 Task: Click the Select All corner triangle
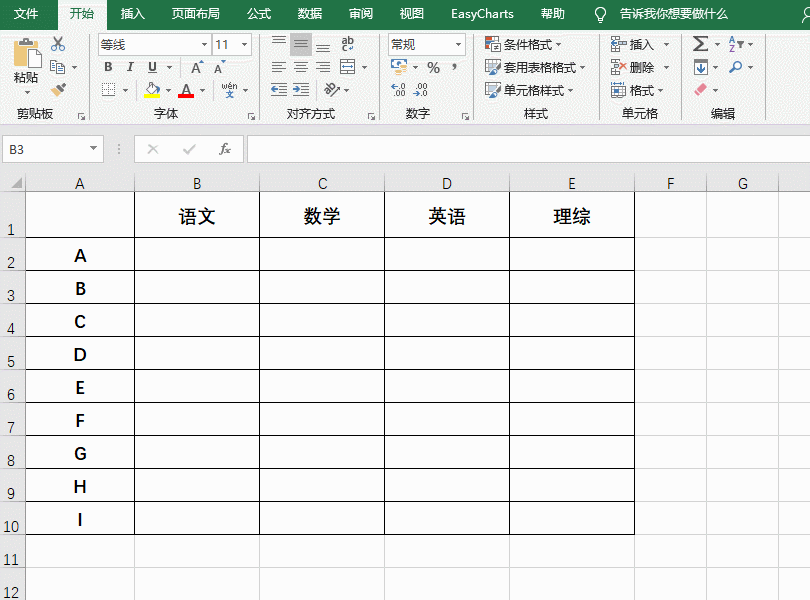(x=16, y=183)
